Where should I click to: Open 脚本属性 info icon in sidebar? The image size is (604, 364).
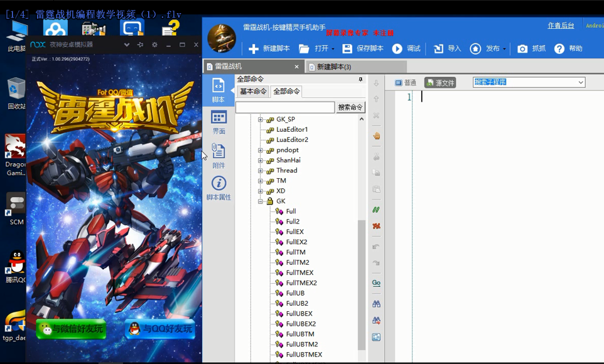(x=218, y=188)
